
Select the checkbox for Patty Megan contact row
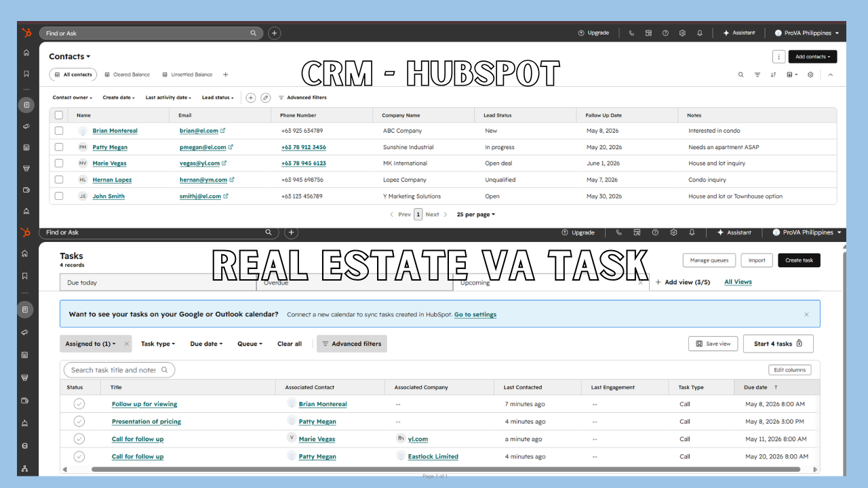59,147
